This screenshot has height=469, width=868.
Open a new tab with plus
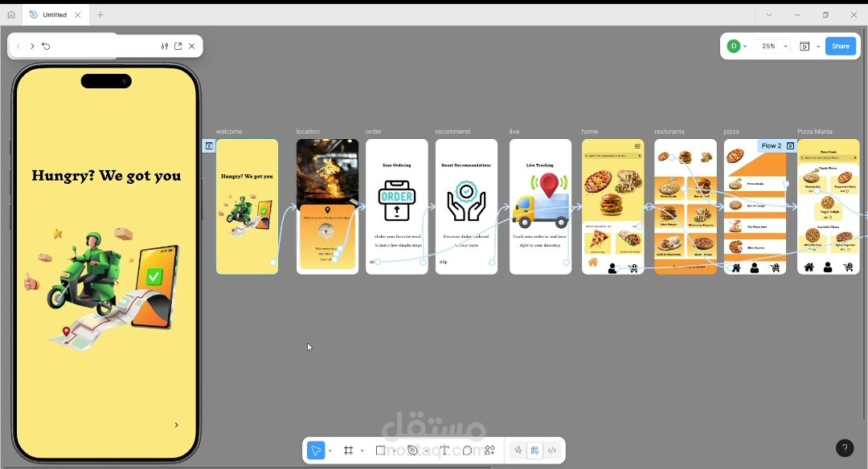(100, 15)
